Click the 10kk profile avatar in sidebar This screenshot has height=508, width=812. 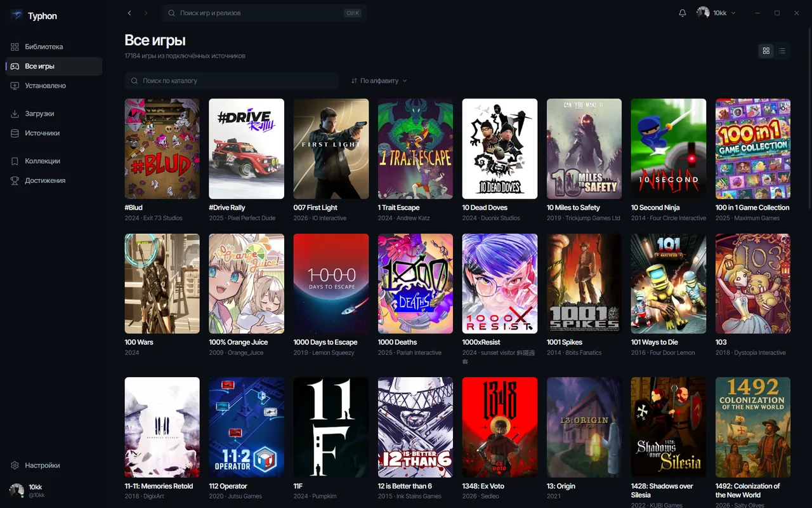coord(16,490)
